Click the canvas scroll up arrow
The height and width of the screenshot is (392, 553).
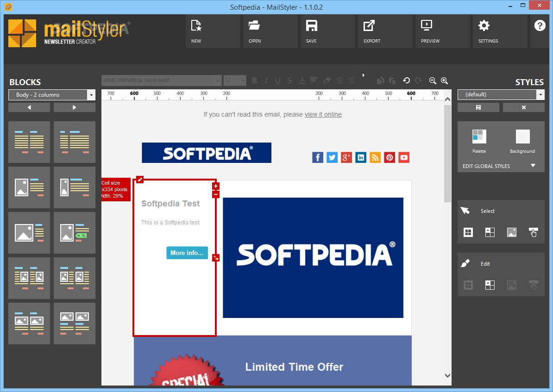tap(447, 100)
